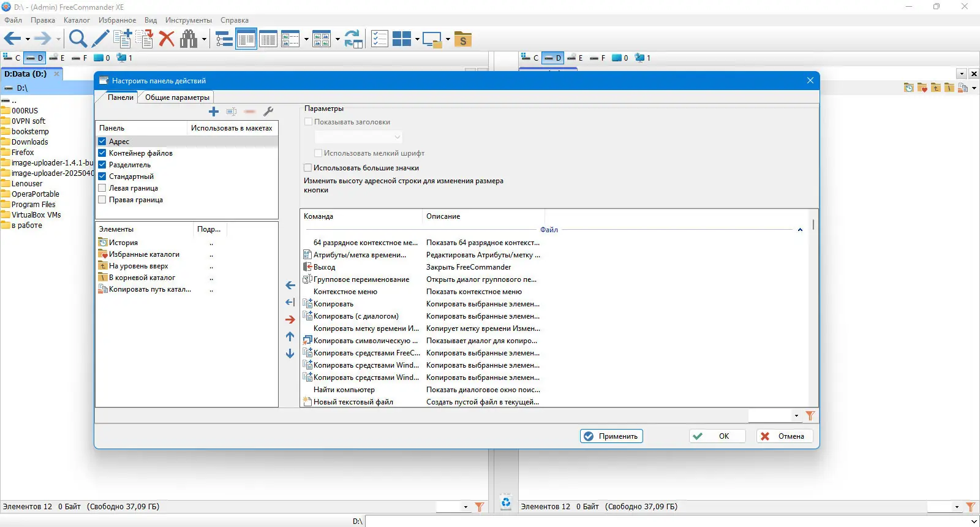
Task: Open the back-arrow history dropdown
Action: point(28,40)
